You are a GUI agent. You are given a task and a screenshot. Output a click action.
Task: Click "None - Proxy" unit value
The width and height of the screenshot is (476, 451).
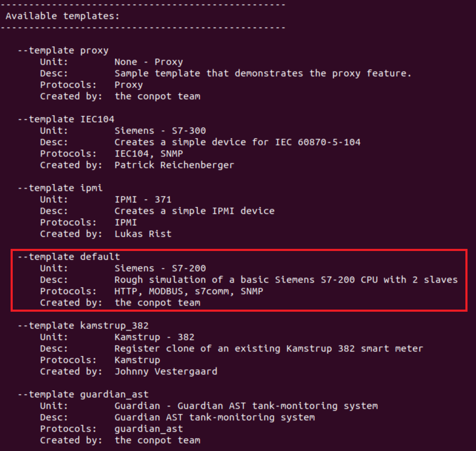click(148, 62)
